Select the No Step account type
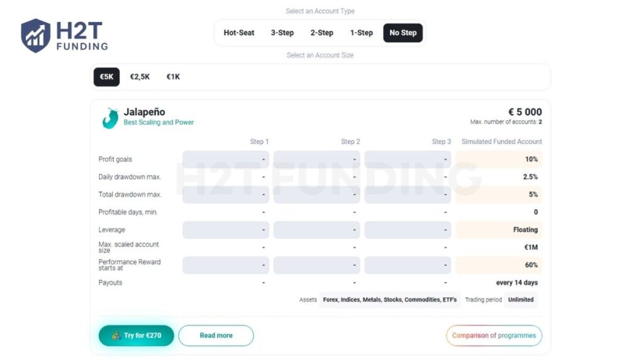 click(403, 33)
